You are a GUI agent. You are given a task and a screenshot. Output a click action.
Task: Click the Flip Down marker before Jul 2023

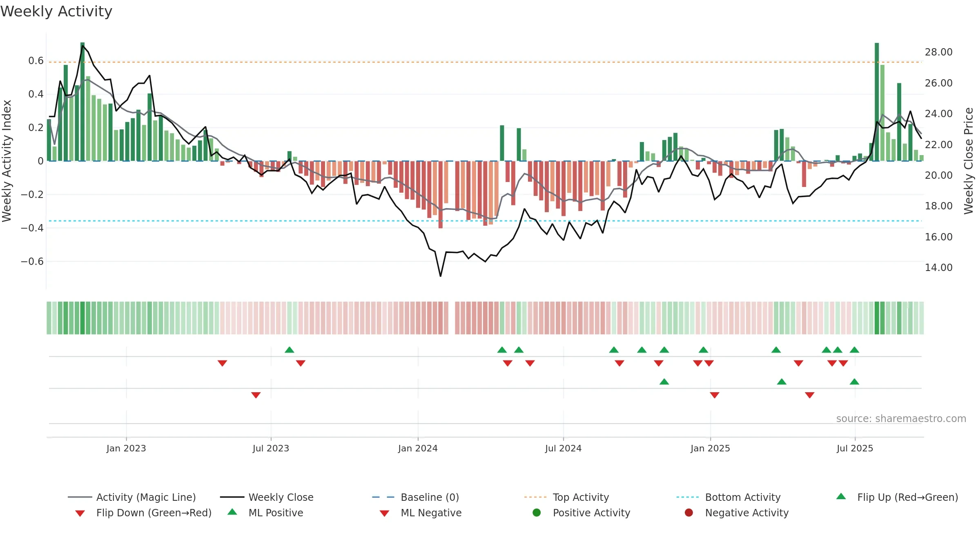pyautogui.click(x=222, y=363)
